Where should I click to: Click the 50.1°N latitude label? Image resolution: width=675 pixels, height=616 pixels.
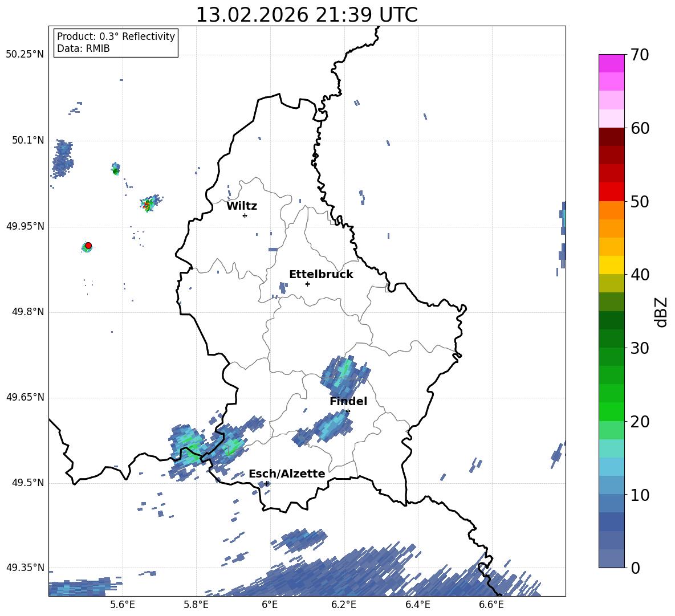[x=28, y=140]
